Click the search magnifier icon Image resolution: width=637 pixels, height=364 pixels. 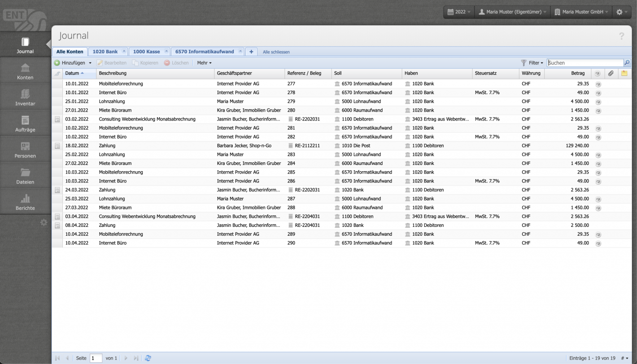coord(627,63)
